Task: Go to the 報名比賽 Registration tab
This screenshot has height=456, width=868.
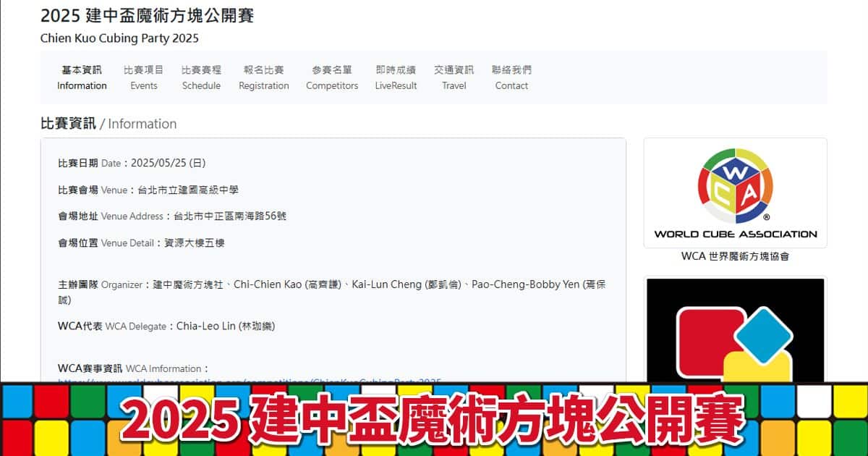Action: point(264,77)
